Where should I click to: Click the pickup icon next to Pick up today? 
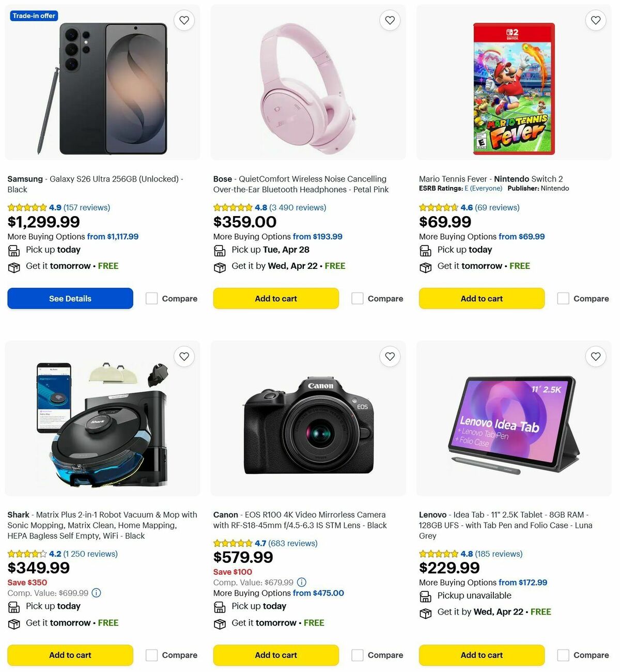click(x=13, y=250)
